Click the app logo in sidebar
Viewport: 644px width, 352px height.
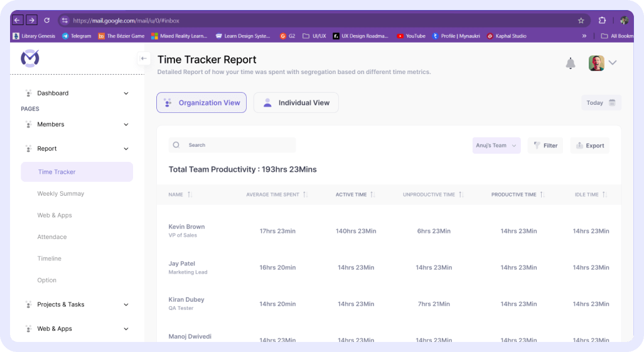30,58
